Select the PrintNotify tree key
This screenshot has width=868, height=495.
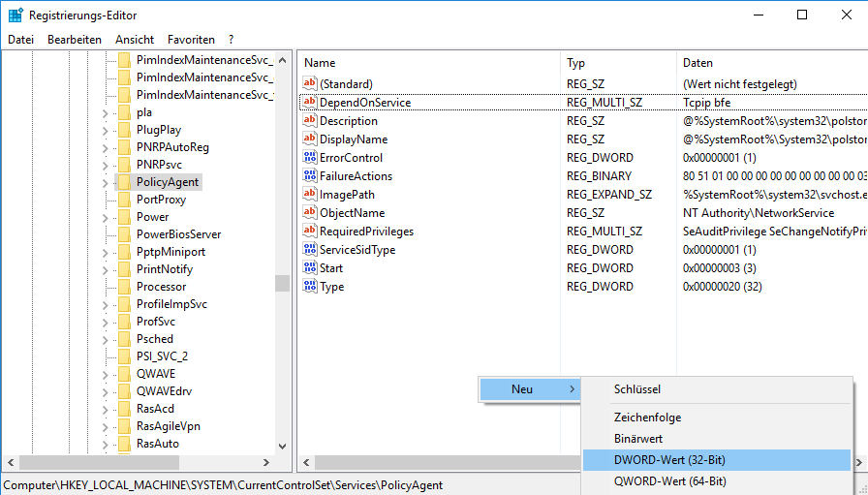[x=165, y=269]
